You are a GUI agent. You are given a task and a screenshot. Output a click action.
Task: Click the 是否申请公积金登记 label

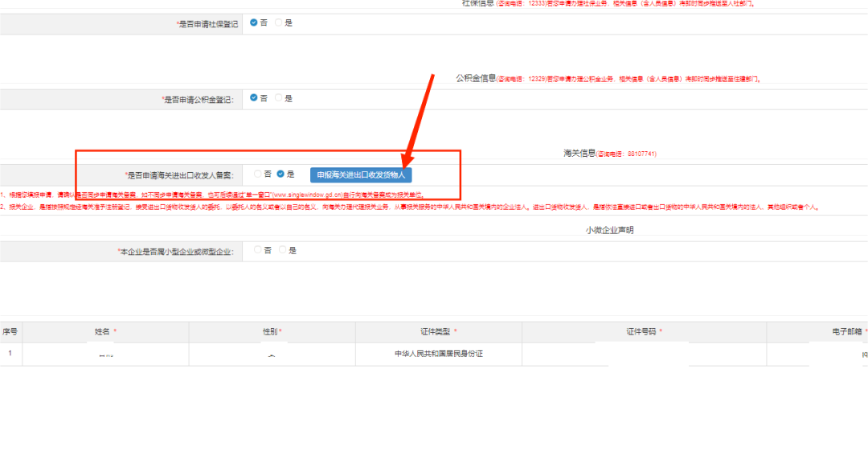pos(199,100)
